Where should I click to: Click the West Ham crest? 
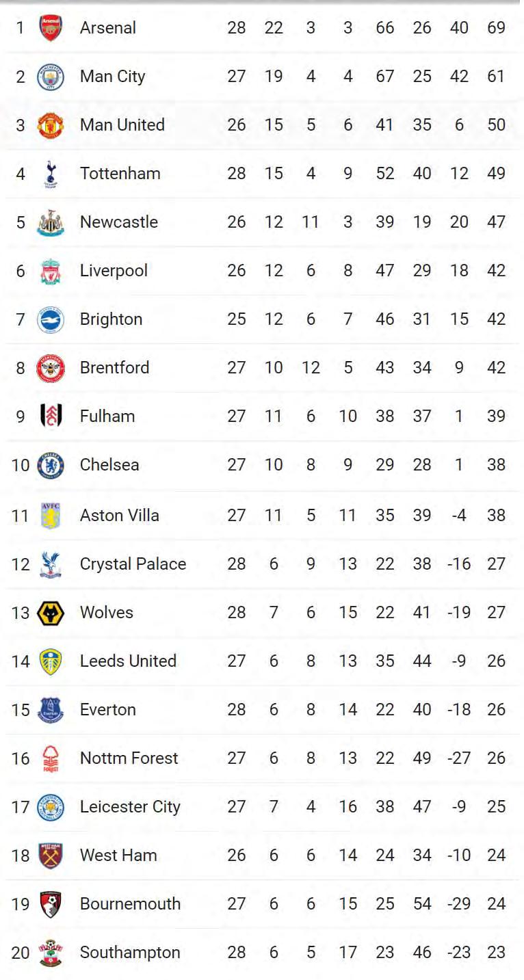click(50, 856)
